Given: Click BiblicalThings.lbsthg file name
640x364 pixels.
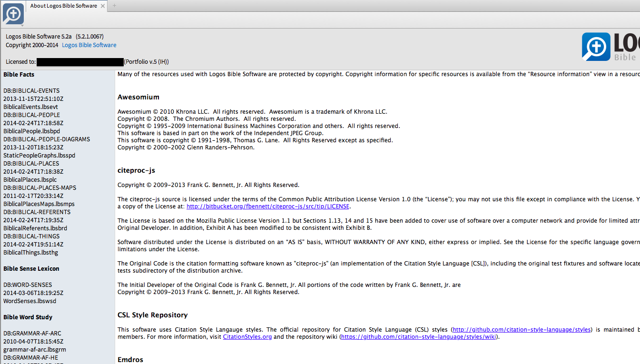Looking at the screenshot, I should (30, 253).
